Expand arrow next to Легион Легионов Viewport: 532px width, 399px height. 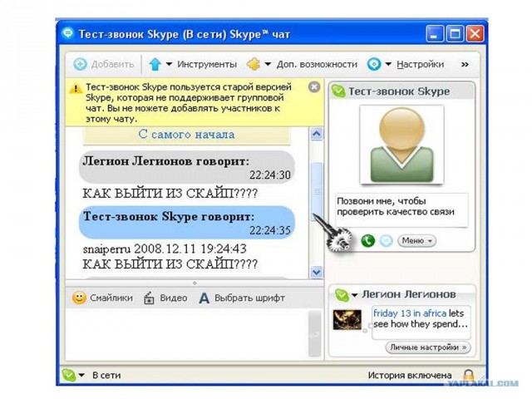click(x=354, y=295)
